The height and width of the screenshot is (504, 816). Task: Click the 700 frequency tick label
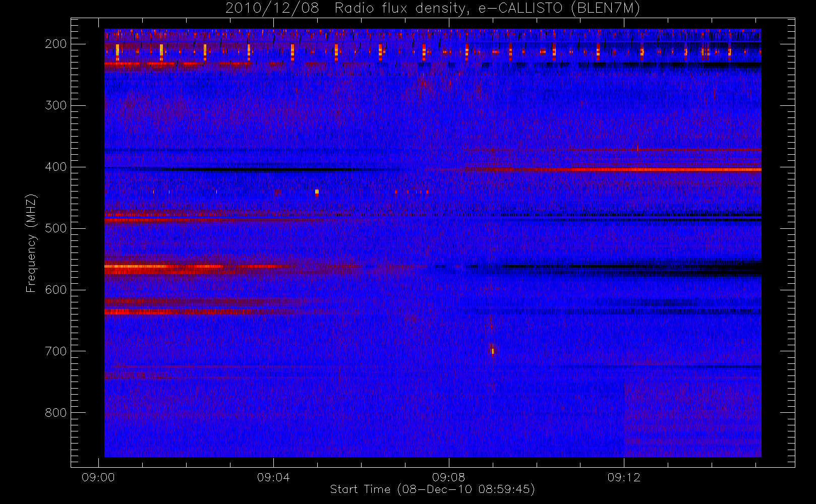[x=55, y=351]
